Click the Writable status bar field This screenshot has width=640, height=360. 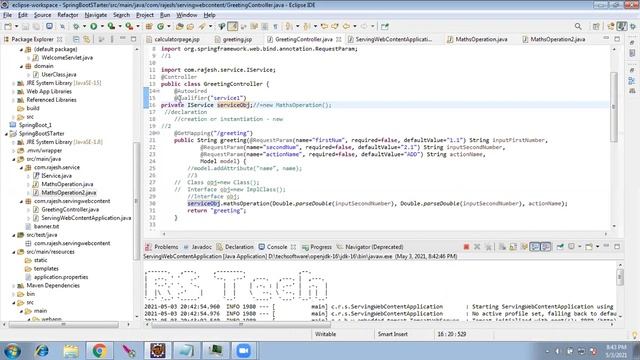(x=325, y=334)
